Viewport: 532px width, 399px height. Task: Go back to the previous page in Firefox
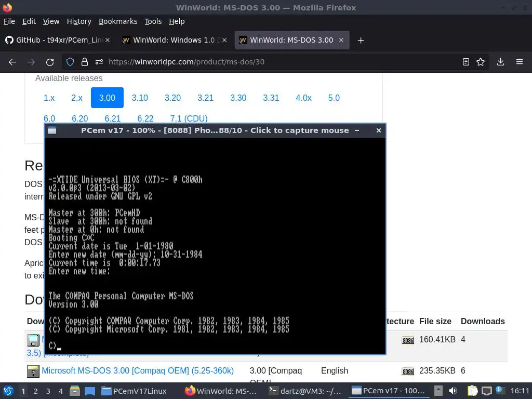coord(12,62)
